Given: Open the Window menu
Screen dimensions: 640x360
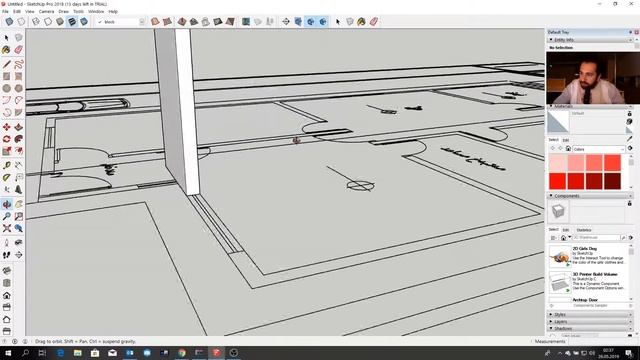Looking at the screenshot, I should pos(96,11).
